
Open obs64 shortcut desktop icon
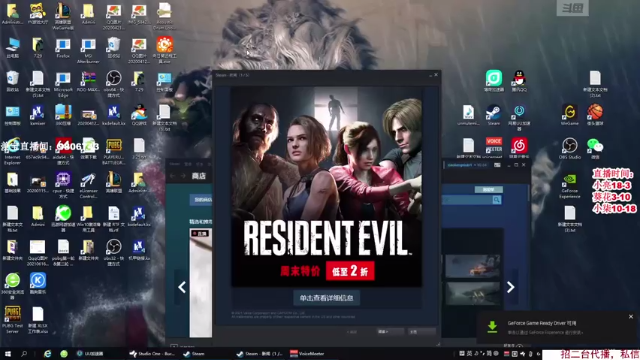(113, 84)
